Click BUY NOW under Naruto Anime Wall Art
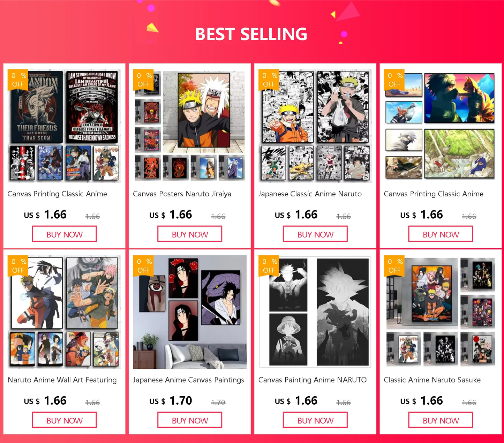The image size is (504, 443). [65, 420]
